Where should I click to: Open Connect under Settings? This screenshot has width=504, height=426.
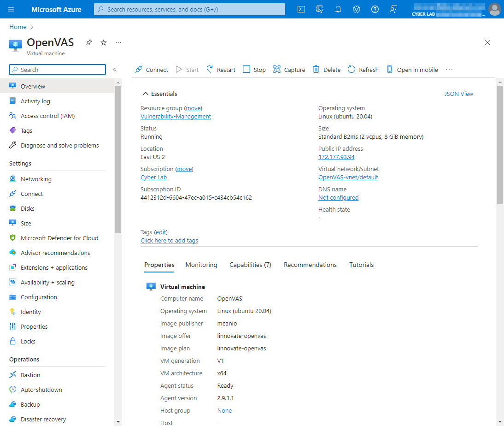(x=31, y=194)
